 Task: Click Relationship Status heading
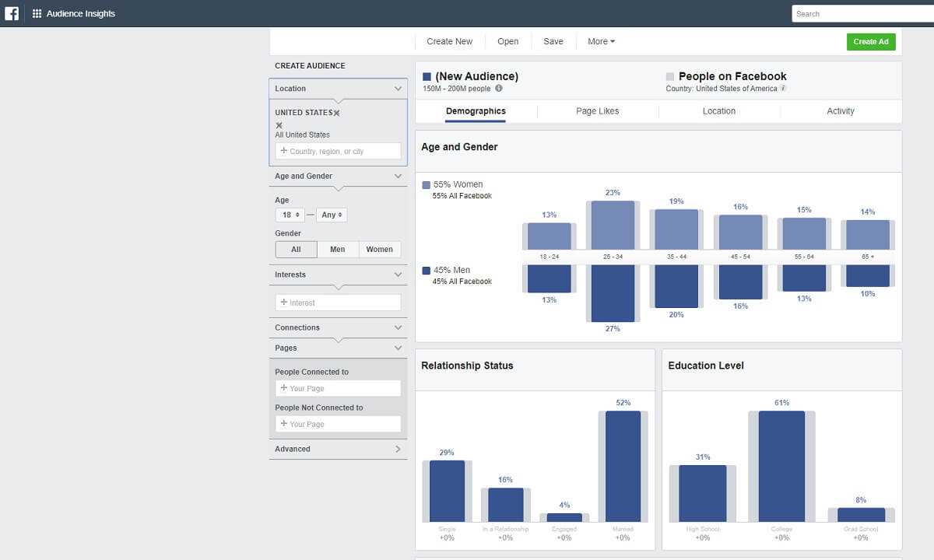[x=467, y=366]
